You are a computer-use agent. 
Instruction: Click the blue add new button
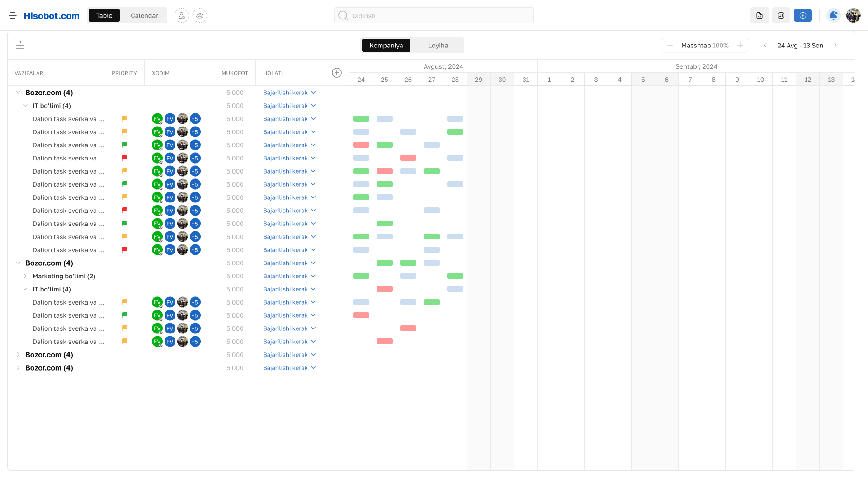[803, 15]
